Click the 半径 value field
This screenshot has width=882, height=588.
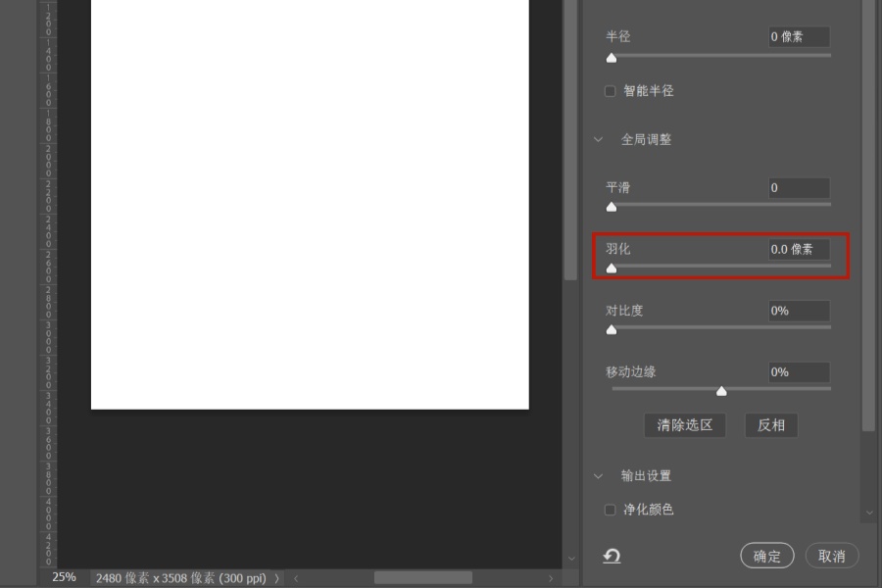click(799, 37)
